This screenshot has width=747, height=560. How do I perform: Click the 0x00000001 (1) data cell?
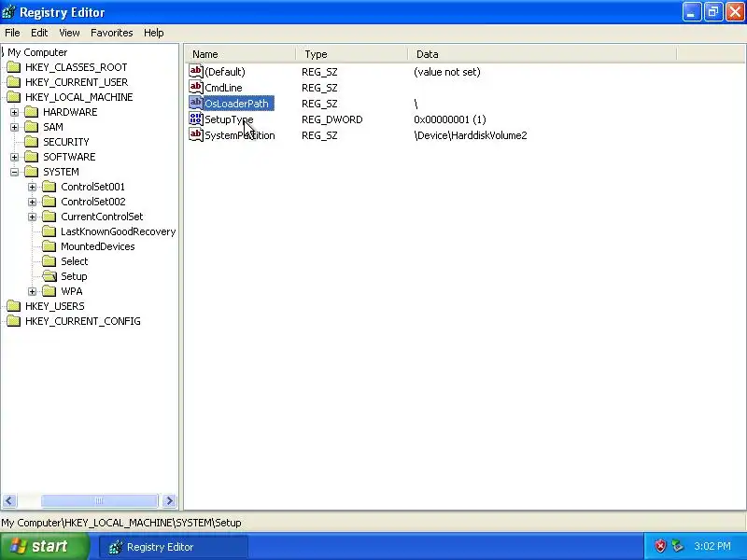[x=450, y=119]
